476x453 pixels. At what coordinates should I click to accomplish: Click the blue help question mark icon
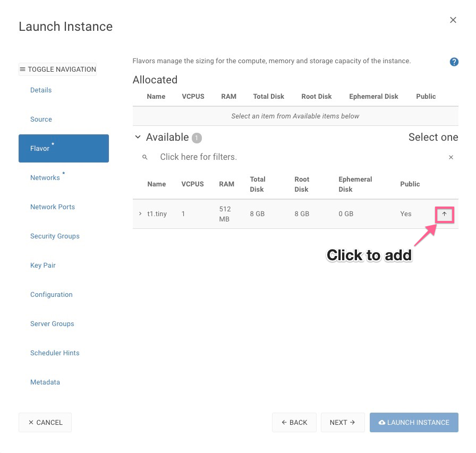(x=454, y=62)
